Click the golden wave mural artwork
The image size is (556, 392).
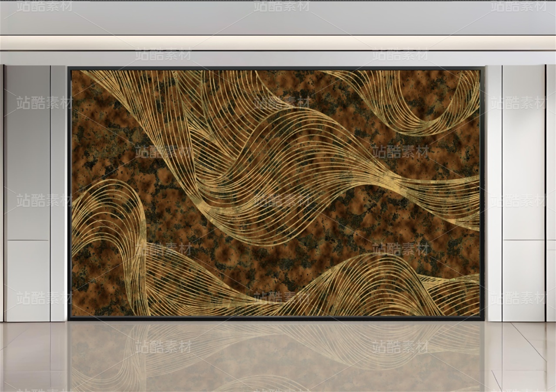(276, 193)
